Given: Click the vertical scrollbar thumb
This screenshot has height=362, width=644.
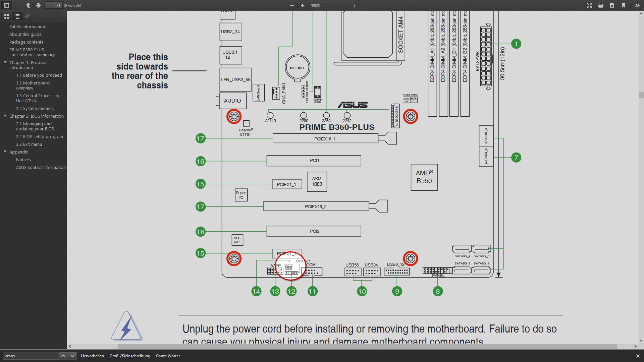Looking at the screenshot, I should (641, 95).
